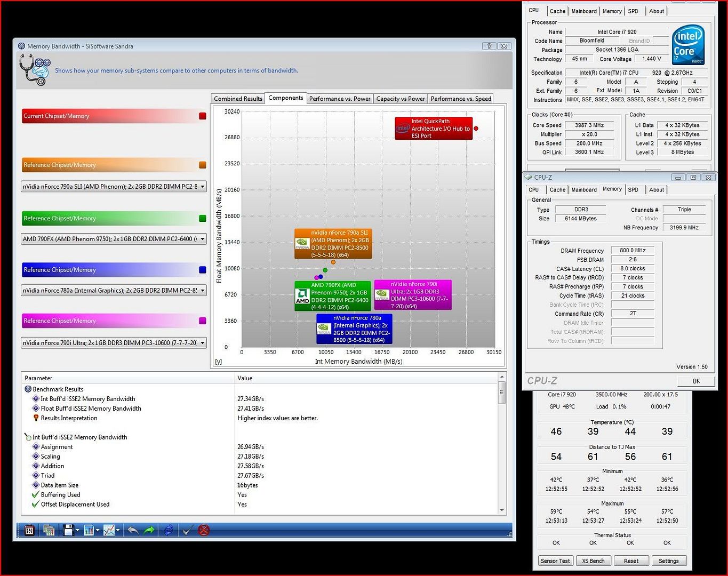Select the Scaling 27.18GB/s row
Image resolution: width=728 pixels, height=576 pixels.
coord(260,457)
